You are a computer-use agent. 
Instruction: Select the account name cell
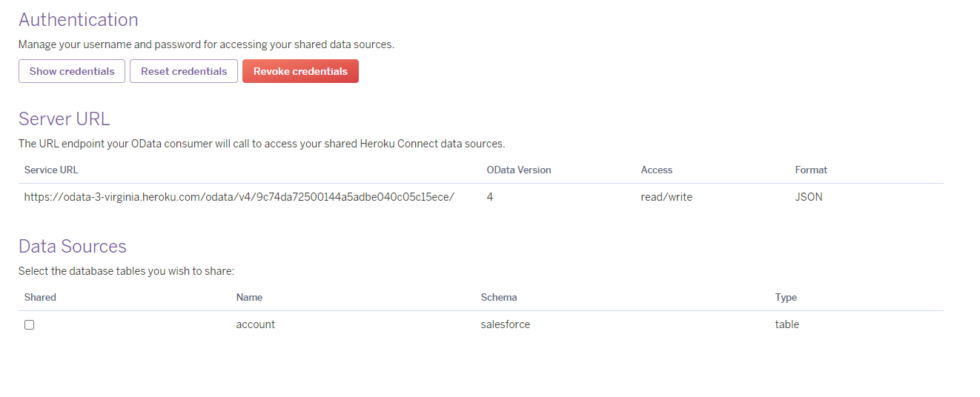point(256,324)
